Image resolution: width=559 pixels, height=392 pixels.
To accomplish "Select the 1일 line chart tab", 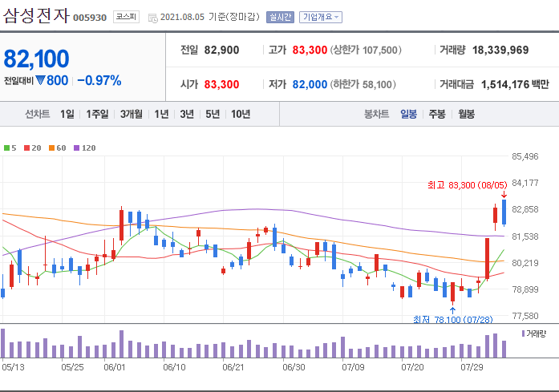I will (67, 114).
